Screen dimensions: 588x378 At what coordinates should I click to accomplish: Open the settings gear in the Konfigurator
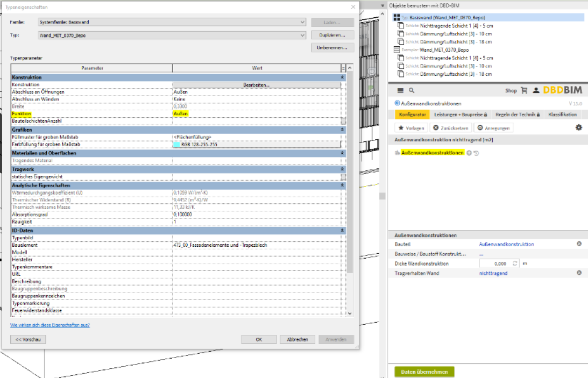click(x=578, y=127)
